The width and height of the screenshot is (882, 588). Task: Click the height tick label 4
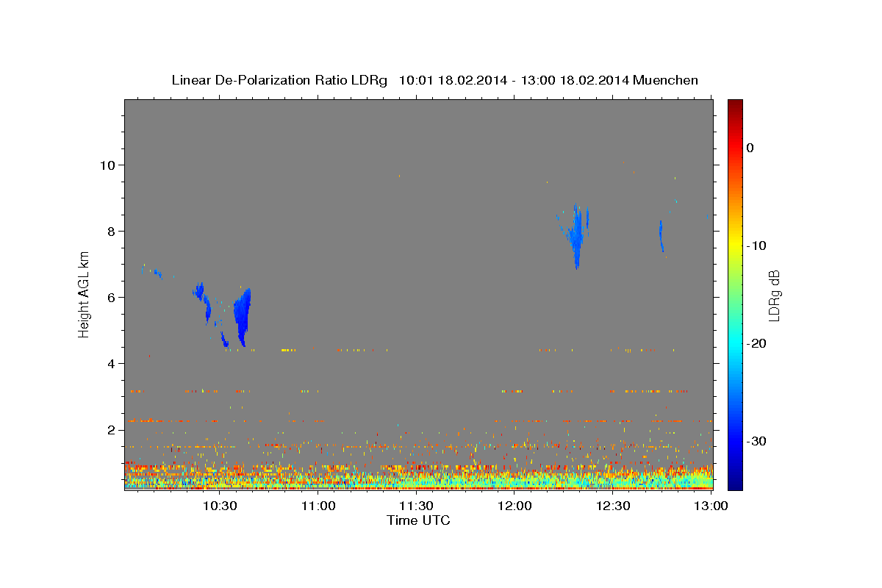[x=113, y=364]
